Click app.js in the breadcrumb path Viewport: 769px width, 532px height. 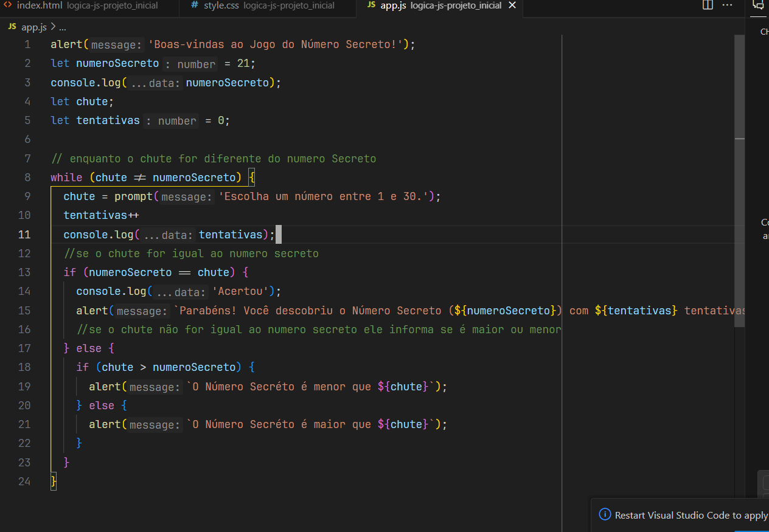point(33,27)
